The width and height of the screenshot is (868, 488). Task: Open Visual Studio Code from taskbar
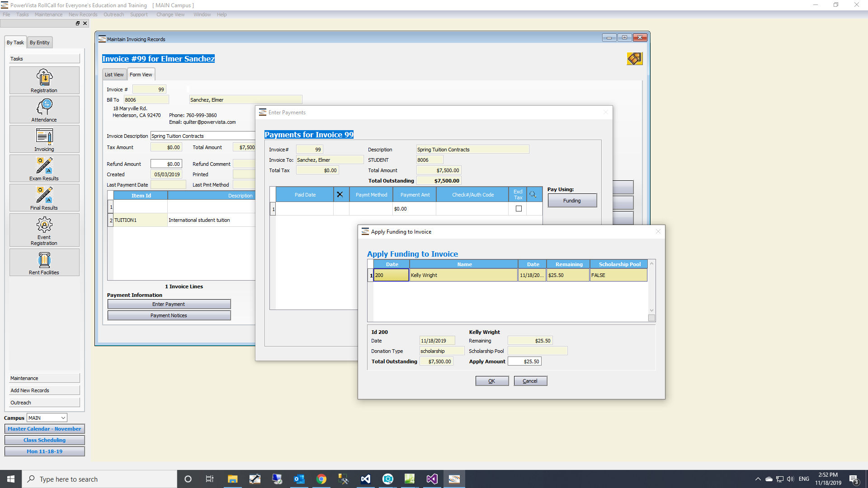(x=365, y=479)
